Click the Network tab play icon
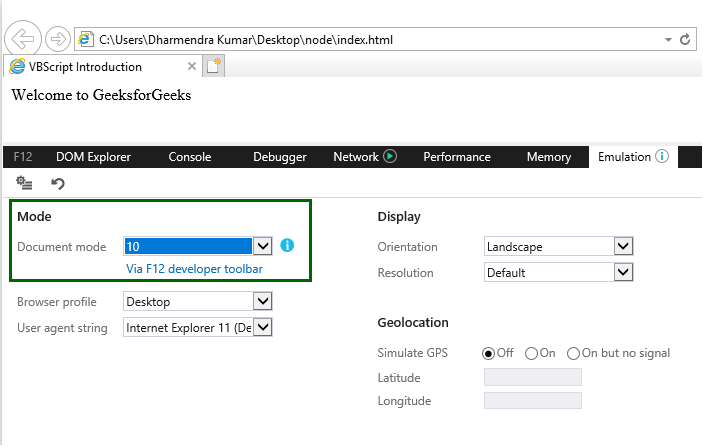This screenshot has width=703, height=446. click(390, 156)
